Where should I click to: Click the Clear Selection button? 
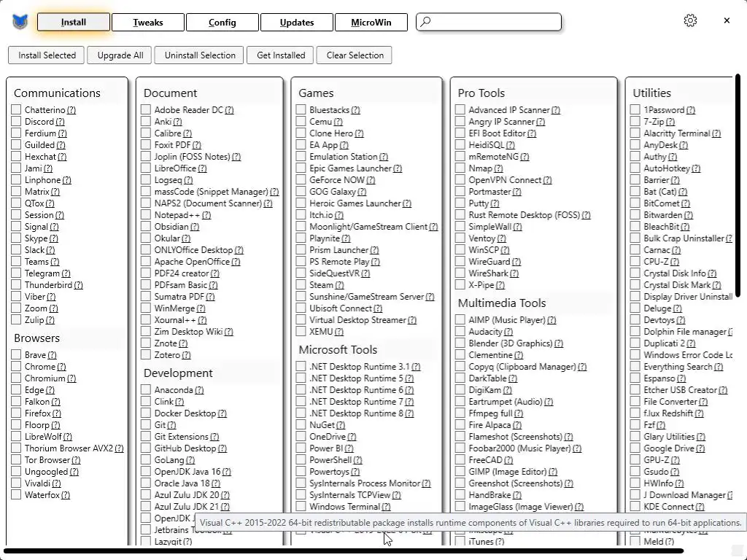tap(355, 55)
